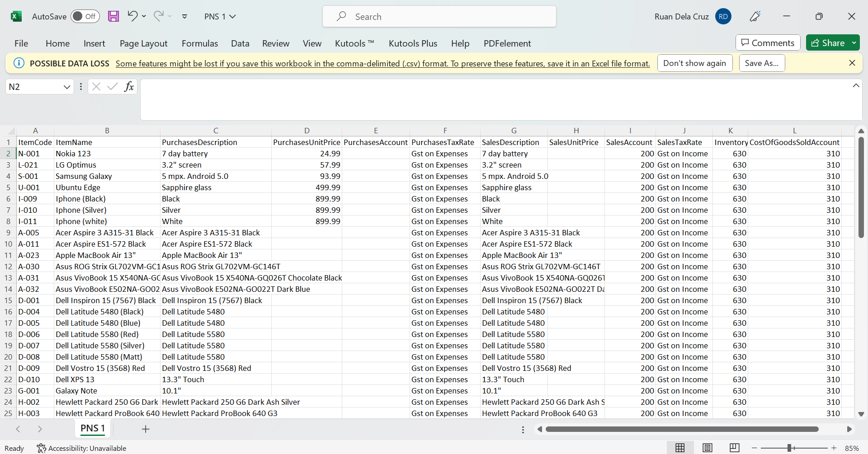Dismiss the data loss warning bar
Image resolution: width=868 pixels, height=454 pixels.
pos(852,63)
